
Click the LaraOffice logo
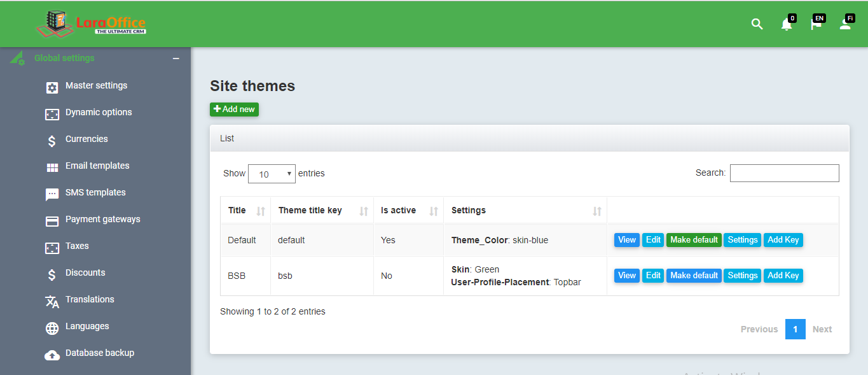[92, 24]
